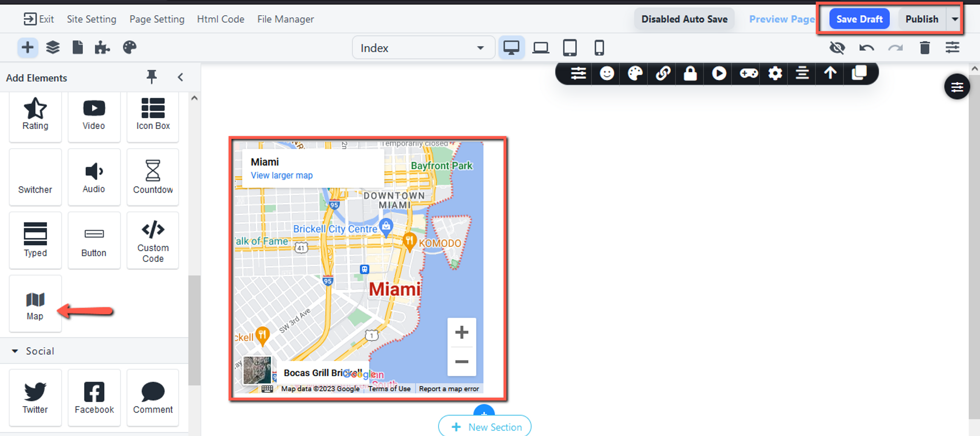
Task: Open the Index page dropdown
Action: (422, 48)
